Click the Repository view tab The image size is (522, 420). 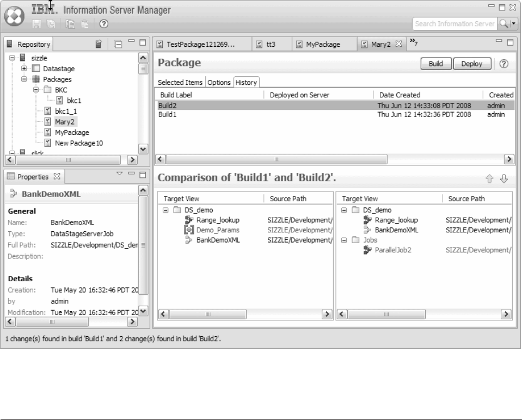29,44
